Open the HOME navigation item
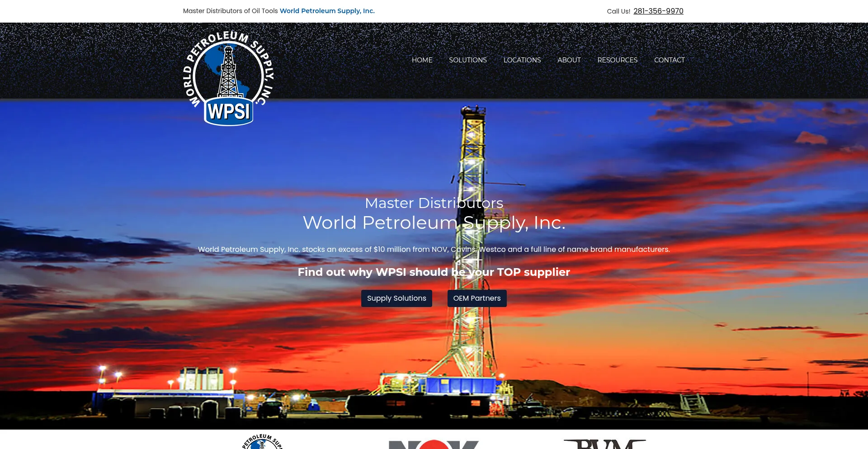 pyautogui.click(x=422, y=60)
